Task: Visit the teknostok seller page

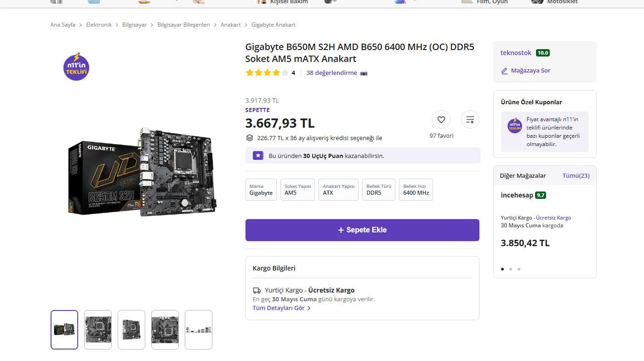Action: pyautogui.click(x=516, y=53)
